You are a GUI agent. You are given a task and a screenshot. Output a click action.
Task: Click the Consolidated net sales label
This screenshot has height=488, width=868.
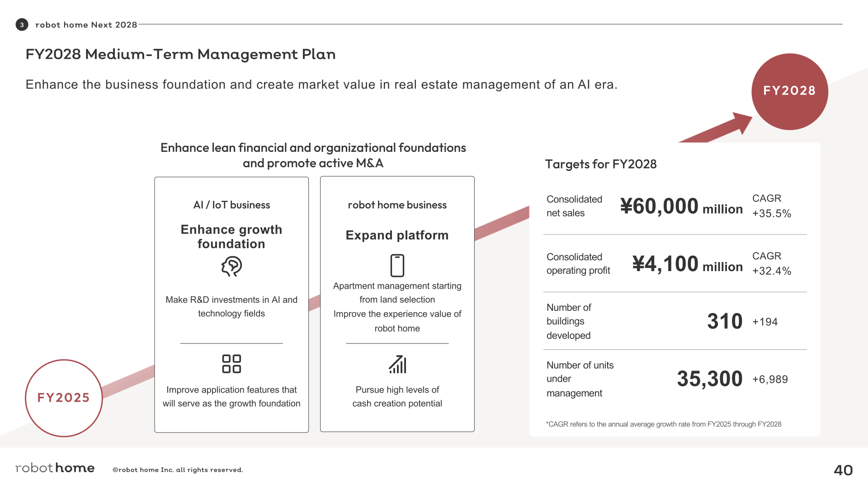tap(574, 206)
